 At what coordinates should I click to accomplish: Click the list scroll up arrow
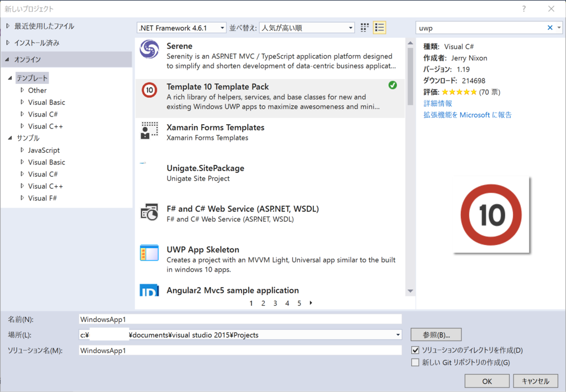pos(410,43)
